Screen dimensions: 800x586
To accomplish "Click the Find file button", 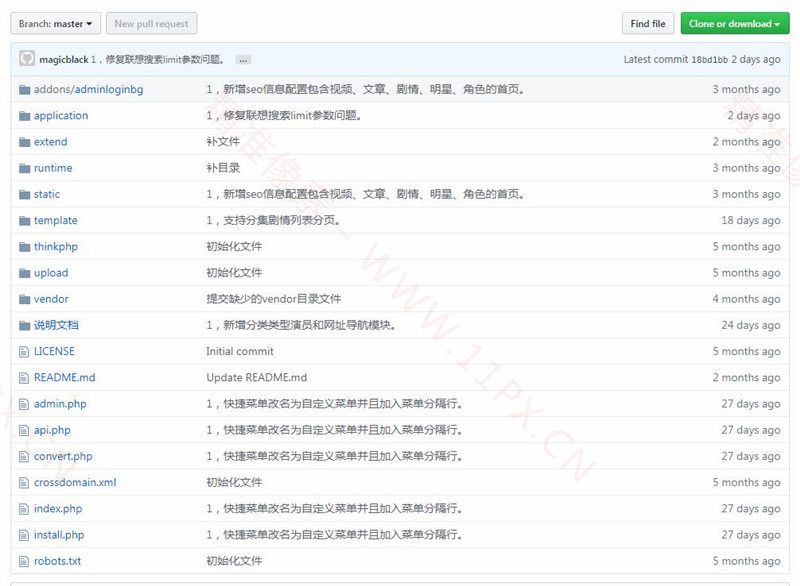I will [648, 23].
